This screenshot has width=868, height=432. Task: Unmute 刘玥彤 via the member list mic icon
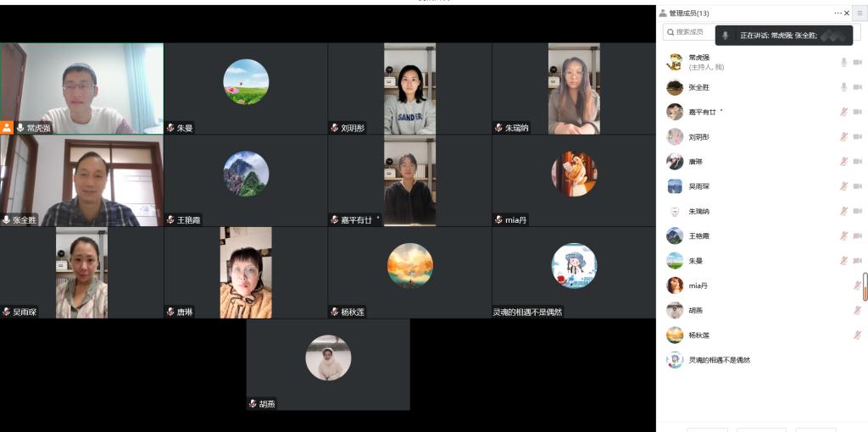point(843,136)
